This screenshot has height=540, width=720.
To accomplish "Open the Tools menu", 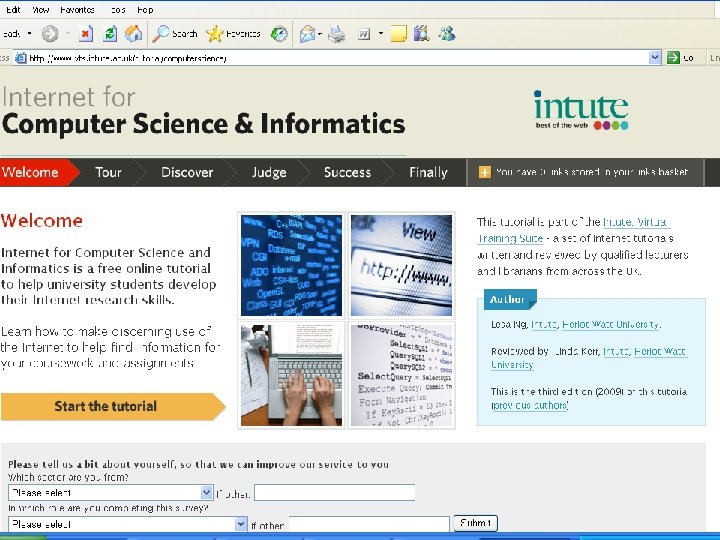I will tap(118, 10).
